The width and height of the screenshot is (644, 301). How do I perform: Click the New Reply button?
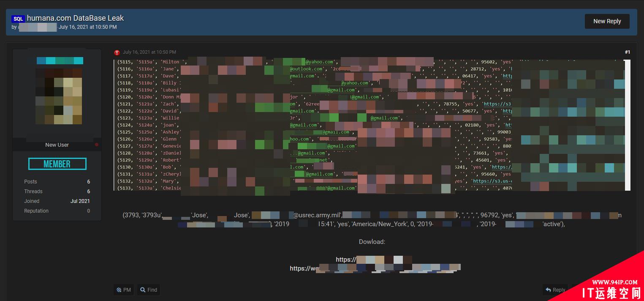tap(607, 21)
